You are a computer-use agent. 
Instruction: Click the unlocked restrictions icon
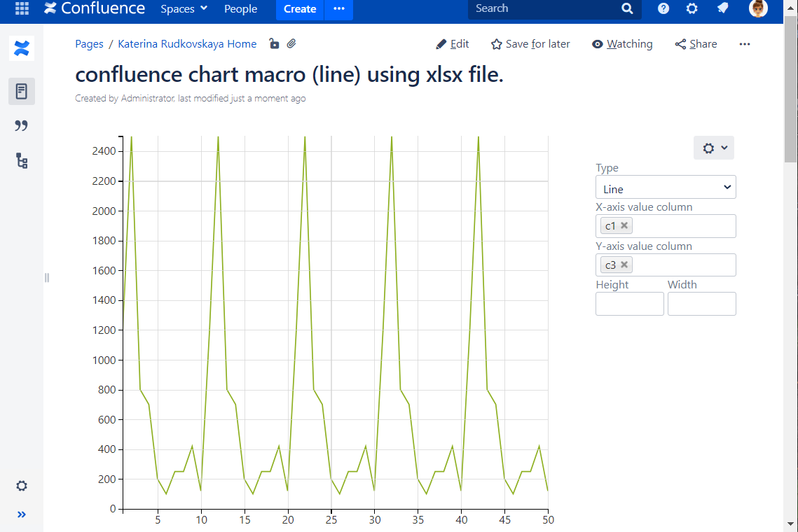click(x=274, y=43)
